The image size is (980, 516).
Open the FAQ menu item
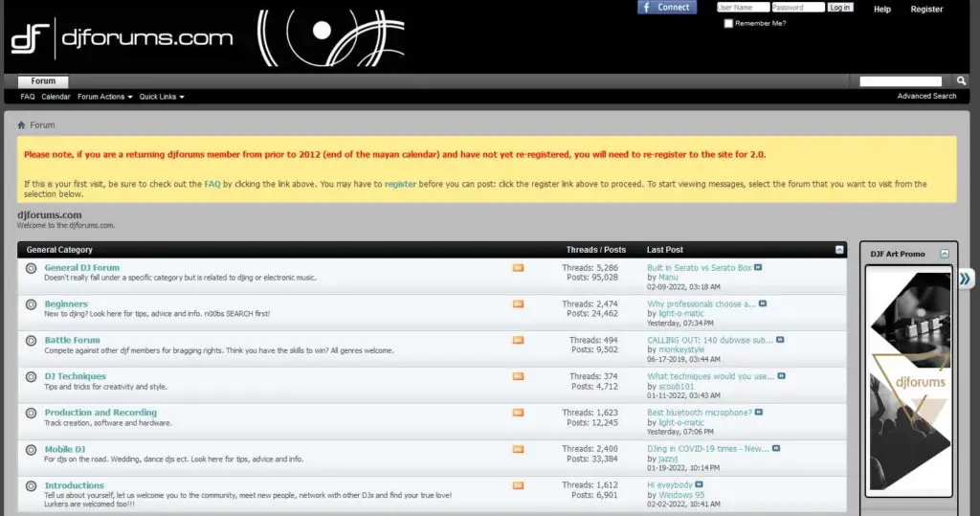click(x=28, y=97)
